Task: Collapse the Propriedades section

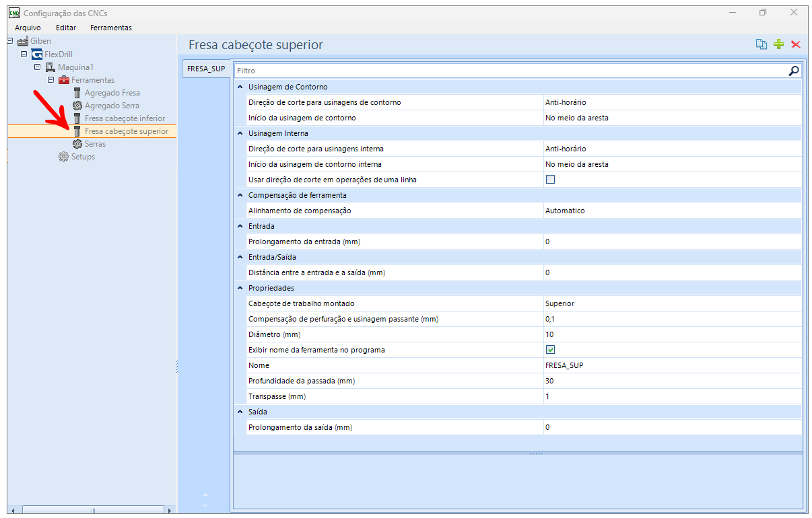Action: (x=240, y=288)
